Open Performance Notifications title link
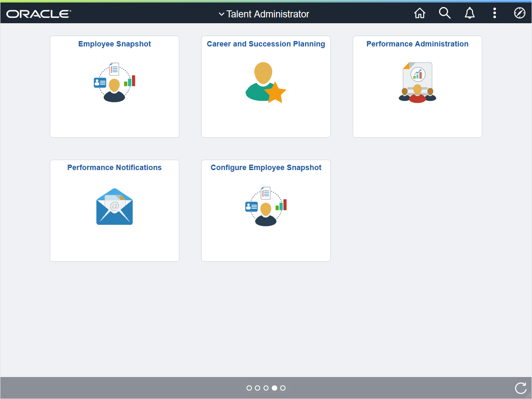This screenshot has height=399, width=532. click(115, 168)
